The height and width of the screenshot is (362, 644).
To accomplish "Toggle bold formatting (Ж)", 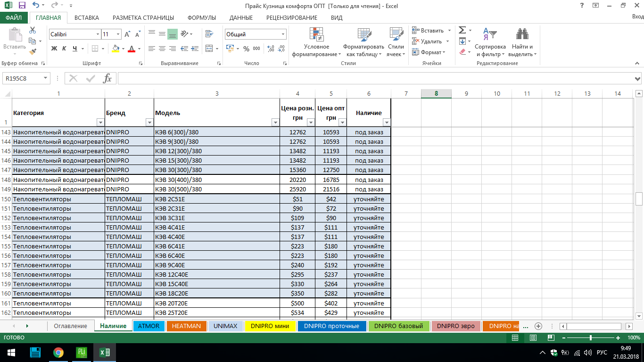I will (54, 49).
